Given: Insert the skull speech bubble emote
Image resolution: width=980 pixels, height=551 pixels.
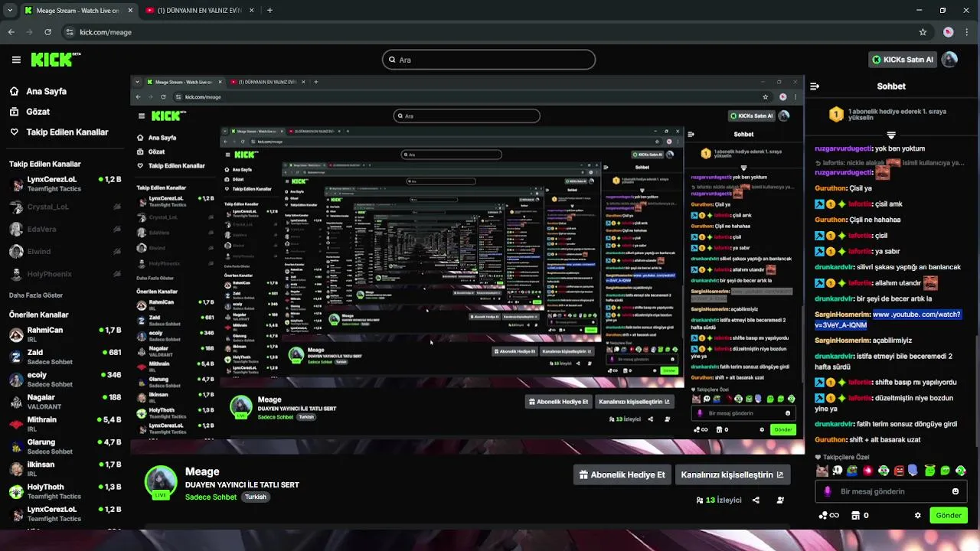Looking at the screenshot, I should [x=837, y=471].
